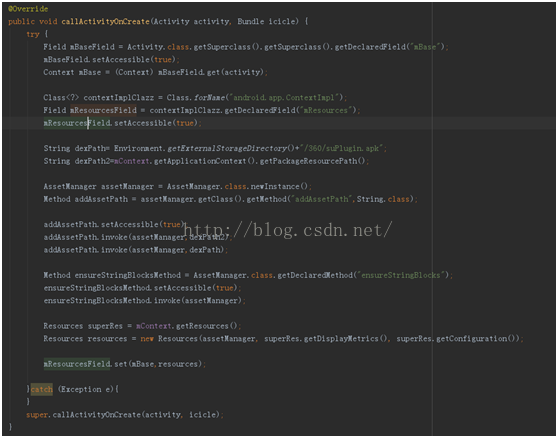Click AssetManager.class.newInstance() expression
This screenshot has width=558, height=438.
pos(238,186)
